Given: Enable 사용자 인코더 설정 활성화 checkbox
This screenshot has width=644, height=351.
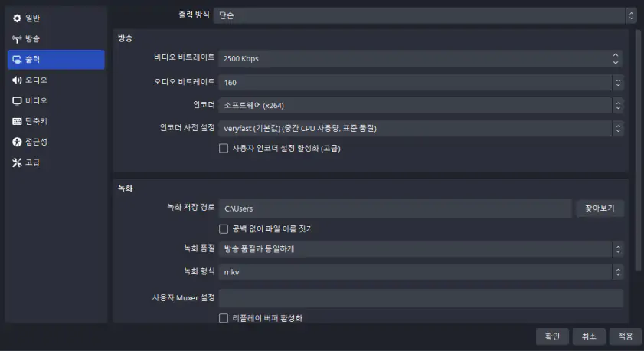Looking at the screenshot, I should tap(224, 149).
